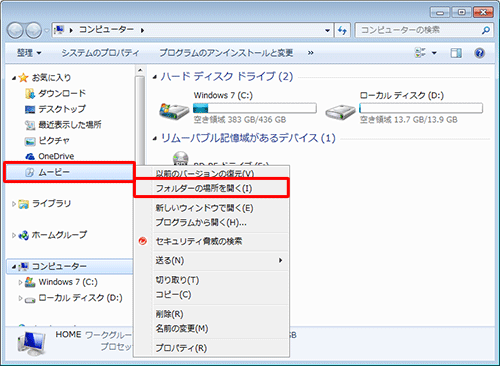Collapse the ハード ディスク ドライブ group
Viewport: 500px width, 366px height.
coord(155,77)
